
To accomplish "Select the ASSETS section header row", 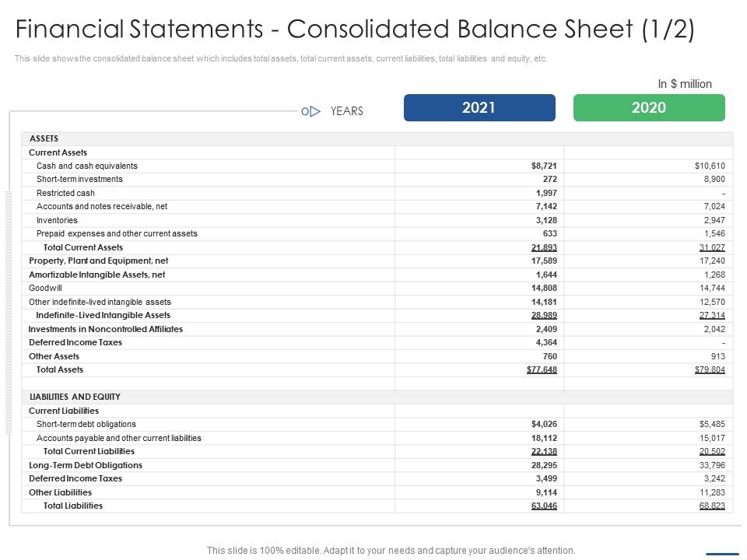I will [44, 138].
